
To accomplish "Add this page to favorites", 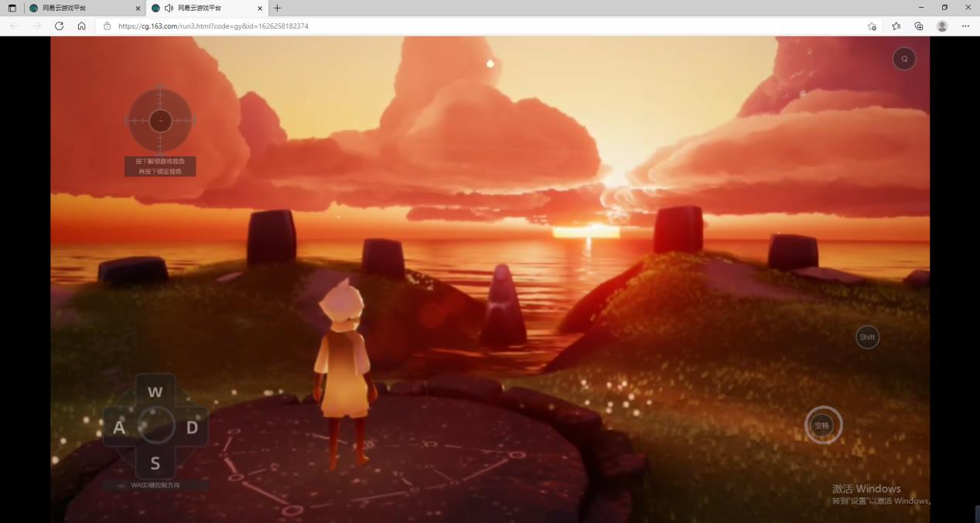I will [x=872, y=26].
